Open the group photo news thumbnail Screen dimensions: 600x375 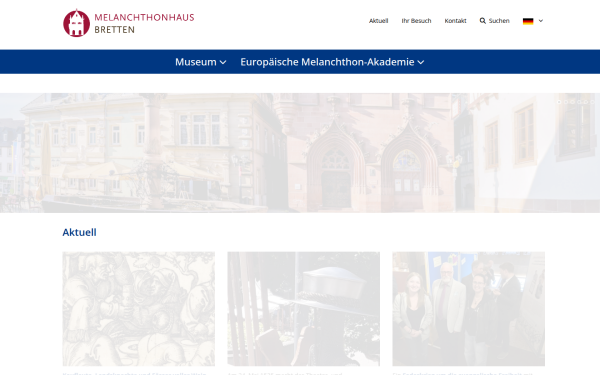tap(468, 309)
